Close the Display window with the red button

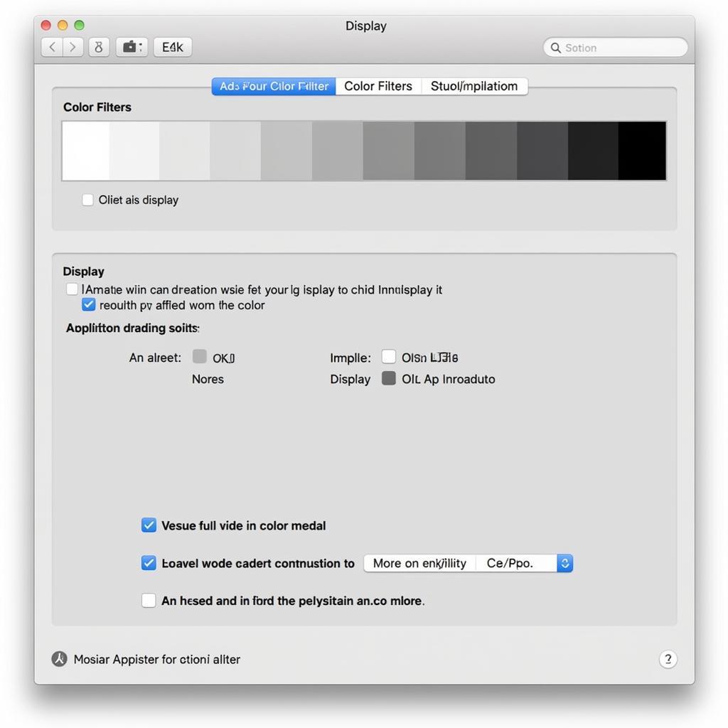click(46, 25)
